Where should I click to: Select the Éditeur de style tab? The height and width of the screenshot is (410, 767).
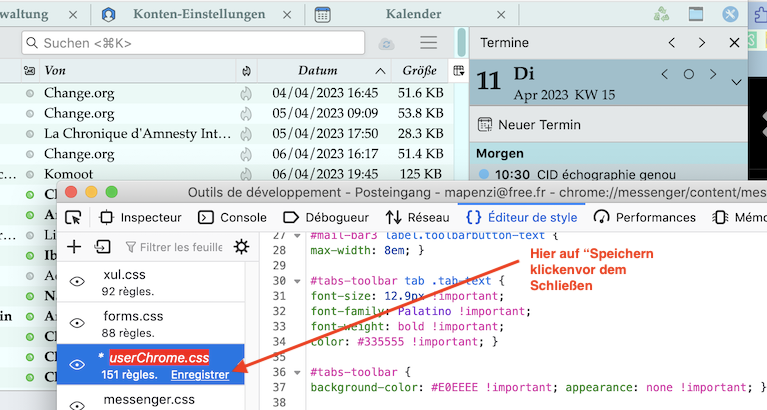[521, 217]
